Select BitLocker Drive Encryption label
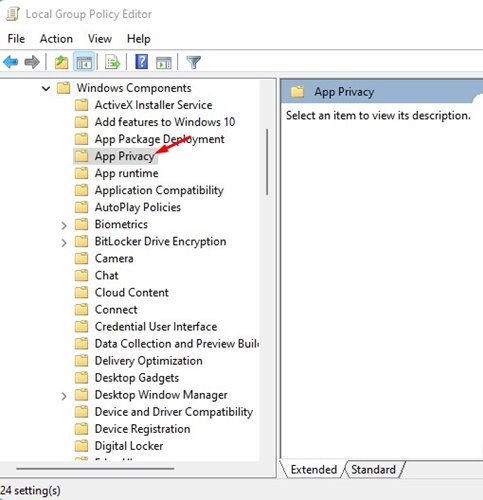The image size is (483, 500). (160, 241)
